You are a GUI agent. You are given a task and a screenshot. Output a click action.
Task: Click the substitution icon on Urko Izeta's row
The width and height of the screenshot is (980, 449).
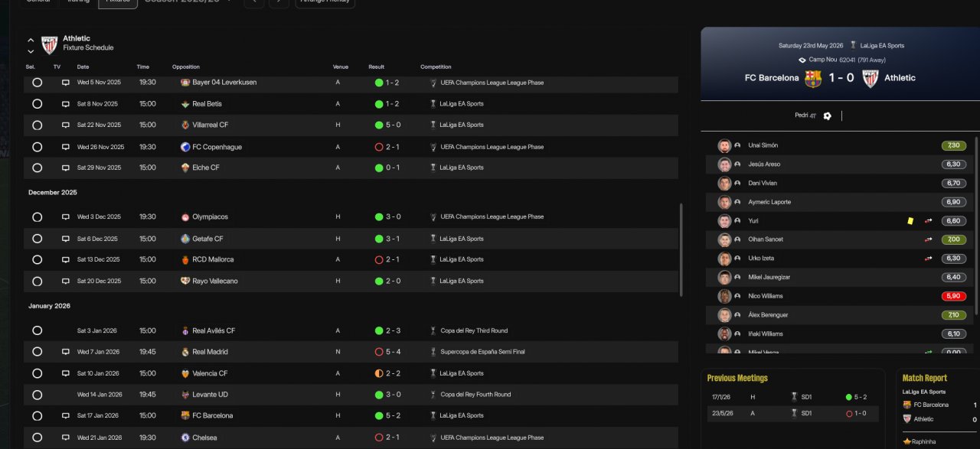[929, 259]
